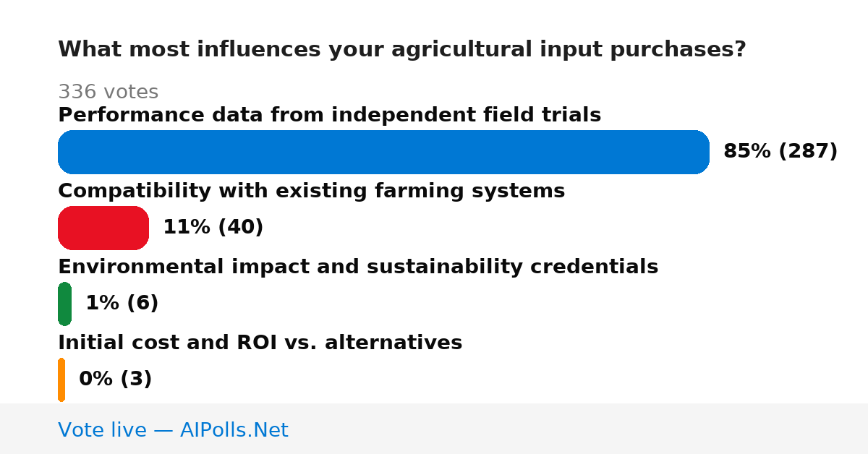Viewport: 868px width, 454px height.
Task: Click the (40) vote count
Action: coord(240,227)
